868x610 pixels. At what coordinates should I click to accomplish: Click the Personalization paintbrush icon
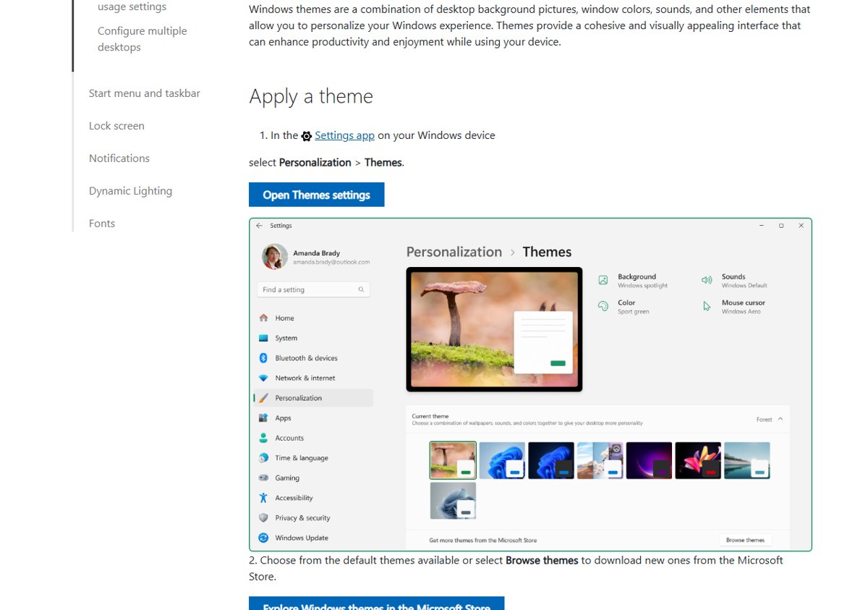263,398
